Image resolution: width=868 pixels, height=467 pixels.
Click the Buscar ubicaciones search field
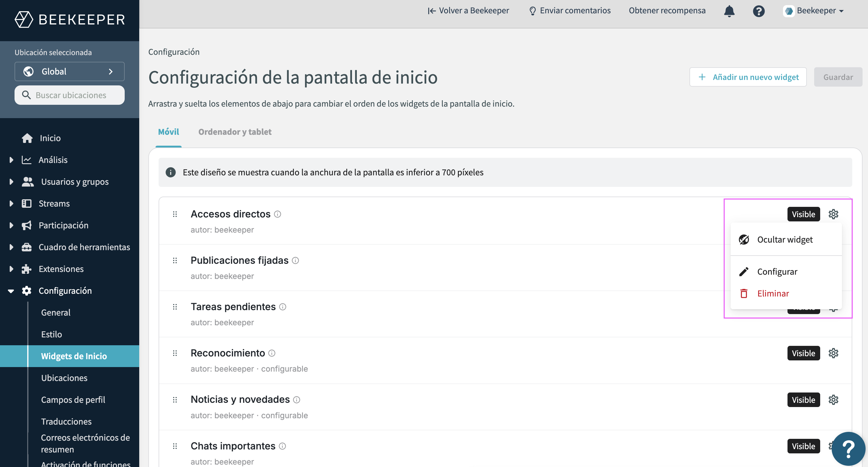coord(69,95)
